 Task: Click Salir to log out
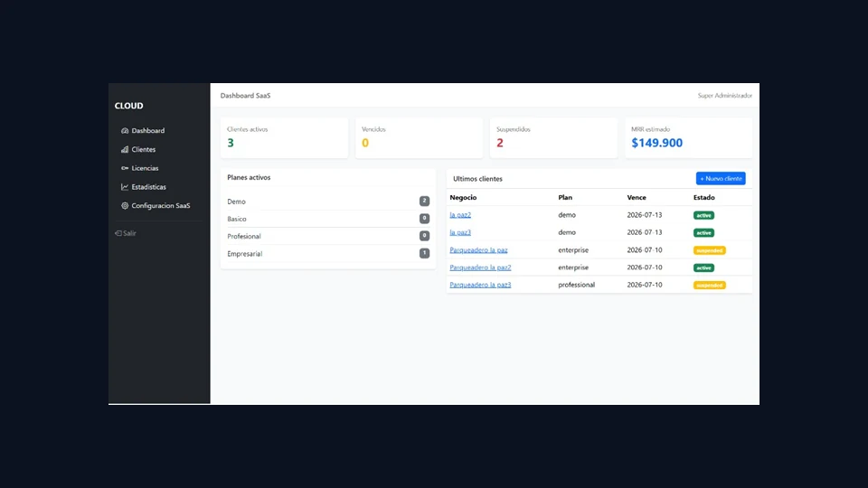(x=126, y=233)
